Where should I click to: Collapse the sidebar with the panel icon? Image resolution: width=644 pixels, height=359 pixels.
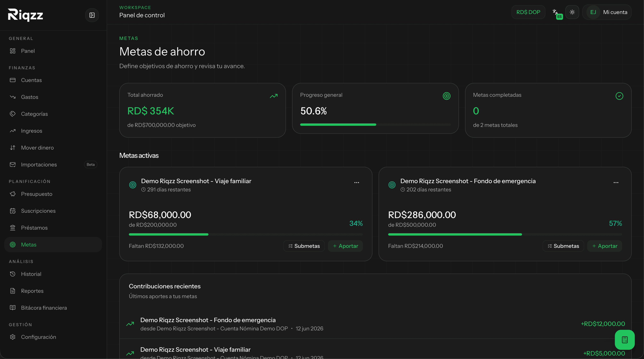(92, 15)
